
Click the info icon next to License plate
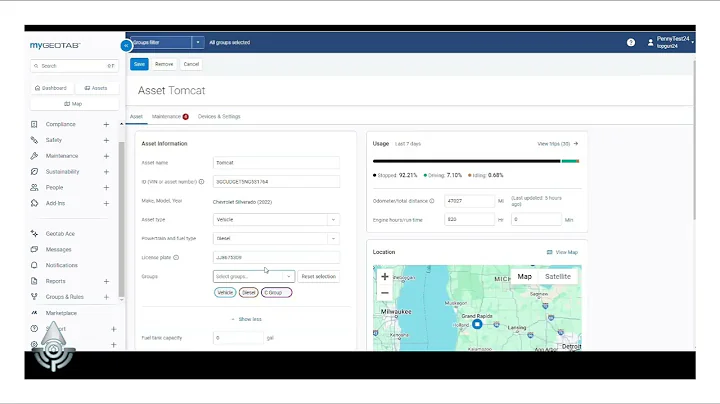(176, 258)
